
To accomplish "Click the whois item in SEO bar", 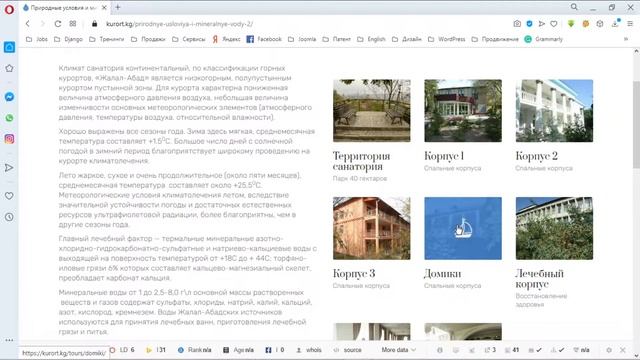I will click(x=309, y=350).
